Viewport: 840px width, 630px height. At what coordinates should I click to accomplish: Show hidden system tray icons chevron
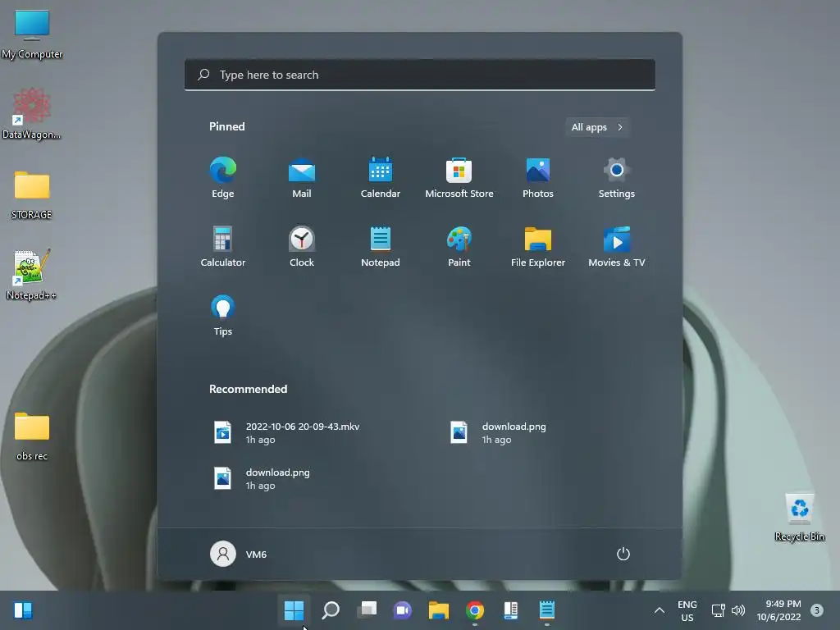click(x=660, y=610)
